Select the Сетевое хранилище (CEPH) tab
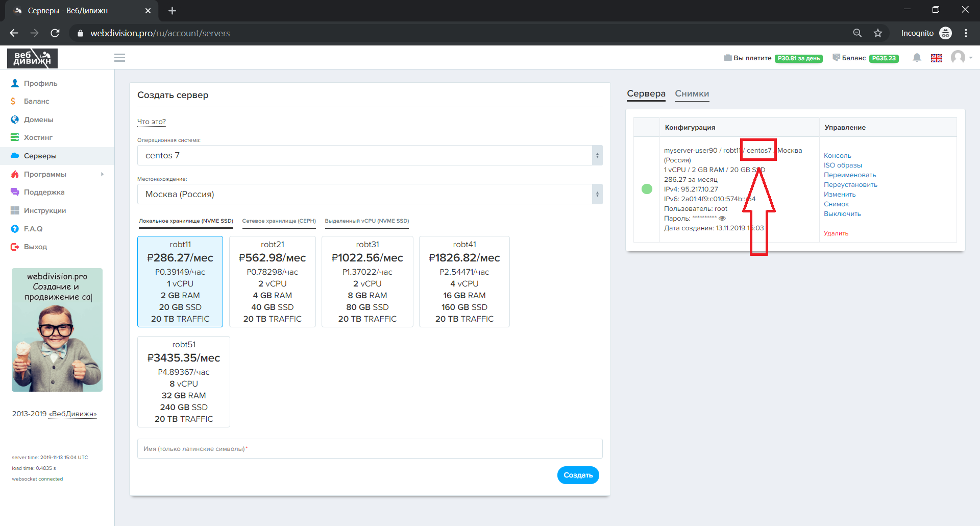This screenshot has height=526, width=980. click(279, 221)
